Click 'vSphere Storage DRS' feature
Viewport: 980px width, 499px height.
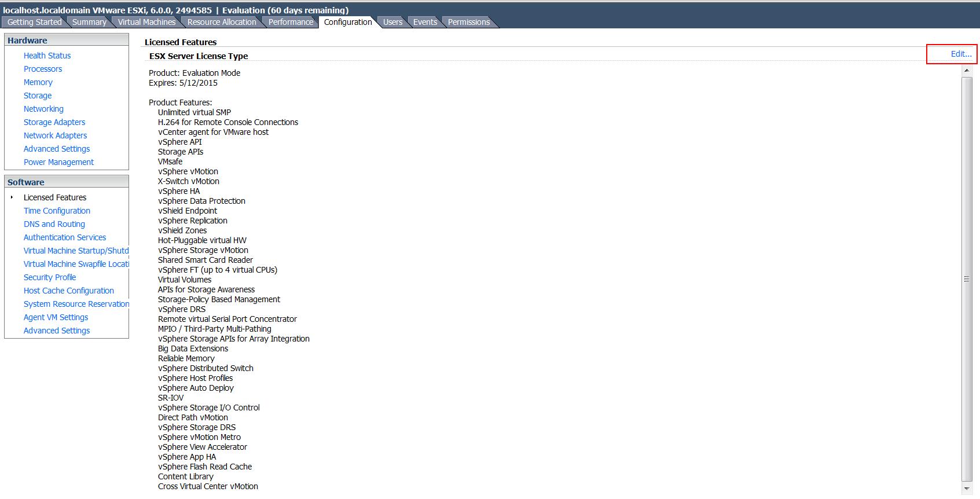click(x=197, y=427)
